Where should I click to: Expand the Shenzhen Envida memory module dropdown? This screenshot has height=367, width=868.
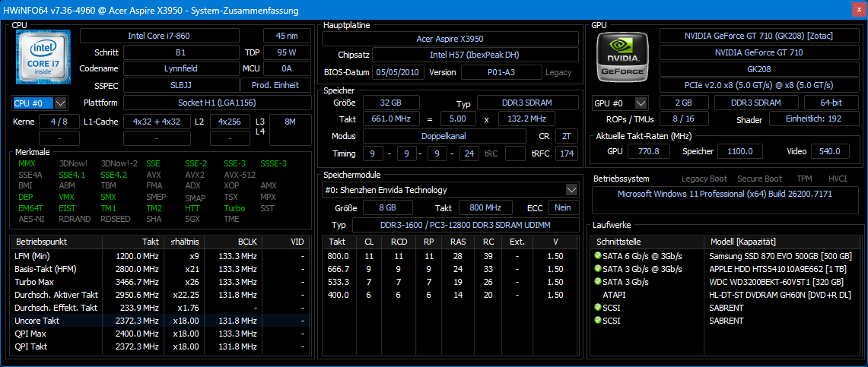(571, 190)
